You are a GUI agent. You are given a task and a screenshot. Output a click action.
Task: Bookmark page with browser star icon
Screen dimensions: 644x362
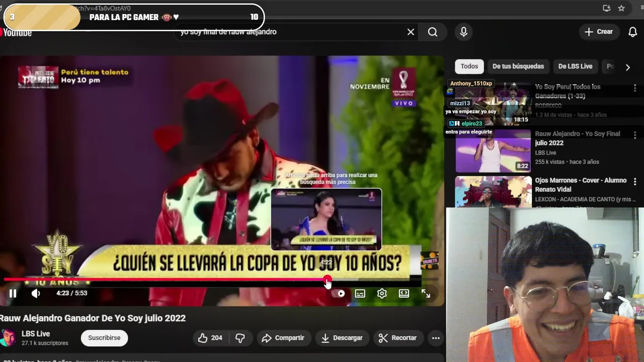coord(621,8)
